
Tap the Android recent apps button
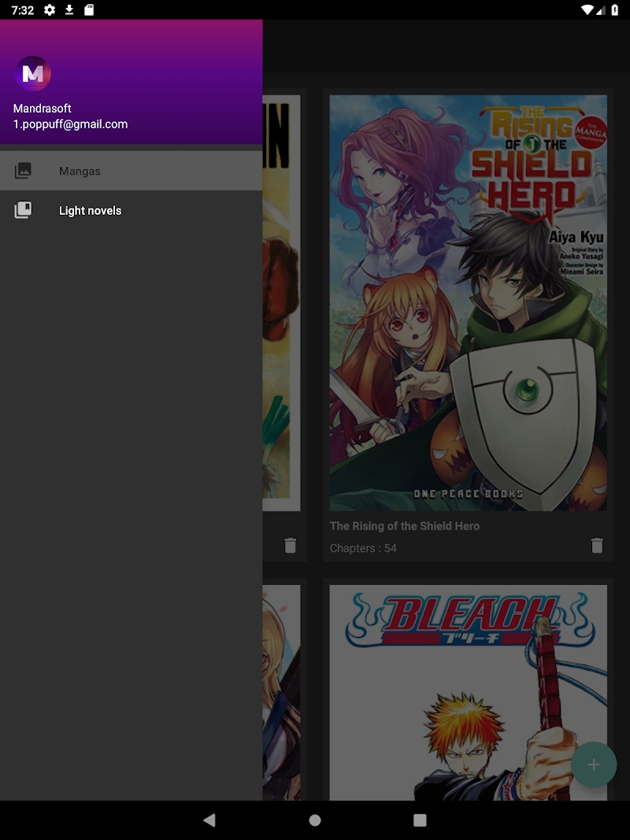(420, 820)
